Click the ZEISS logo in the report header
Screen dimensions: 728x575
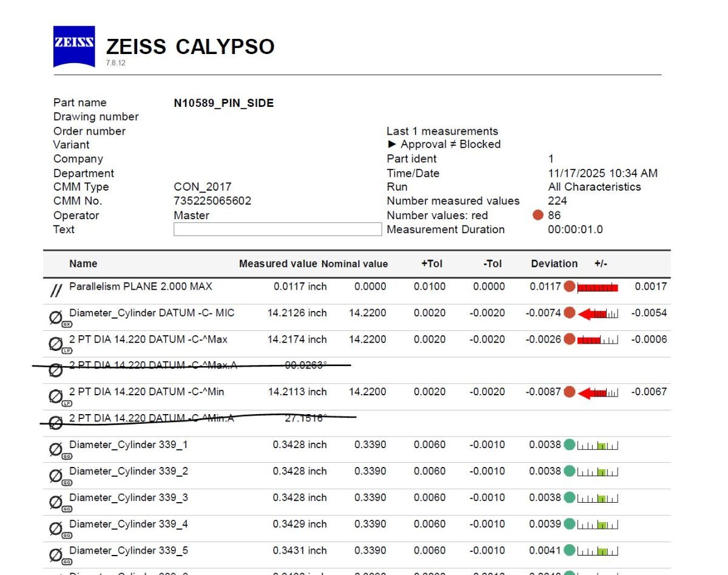coord(74,46)
